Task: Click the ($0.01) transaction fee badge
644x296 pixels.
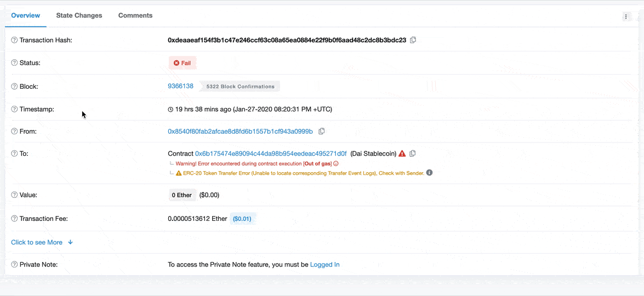Action: pos(242,219)
